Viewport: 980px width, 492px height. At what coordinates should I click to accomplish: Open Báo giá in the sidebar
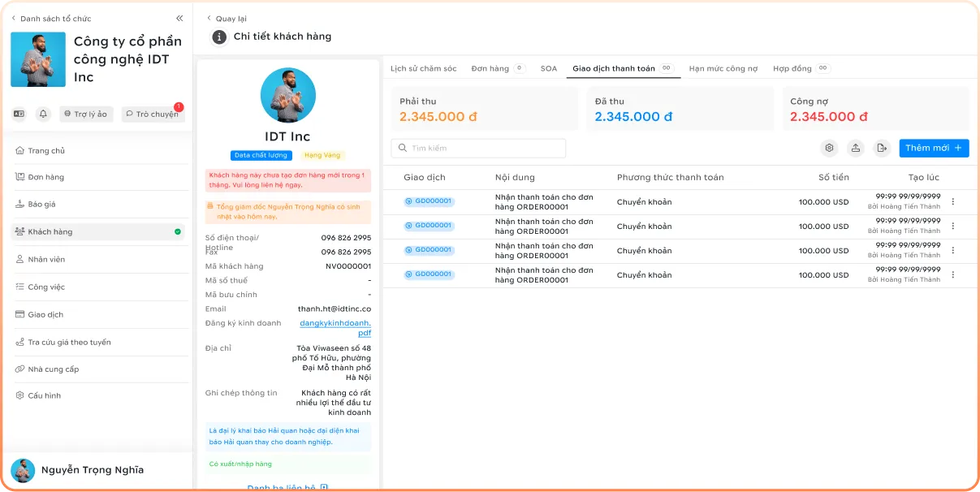point(99,205)
